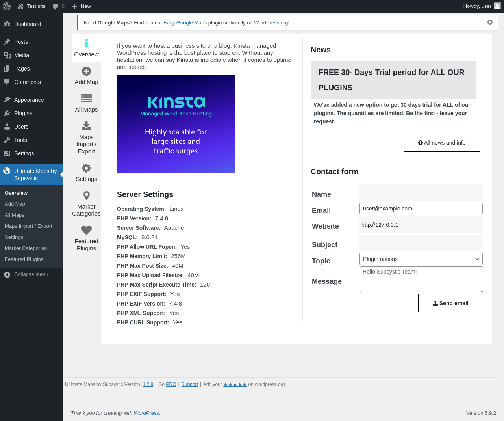Click the Email input field
This screenshot has width=504, height=421.
click(x=421, y=209)
